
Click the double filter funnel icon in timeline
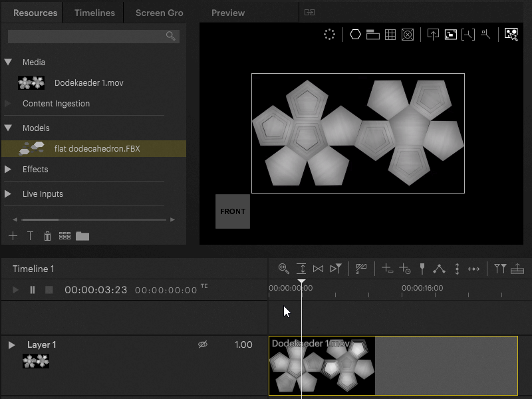coord(500,269)
